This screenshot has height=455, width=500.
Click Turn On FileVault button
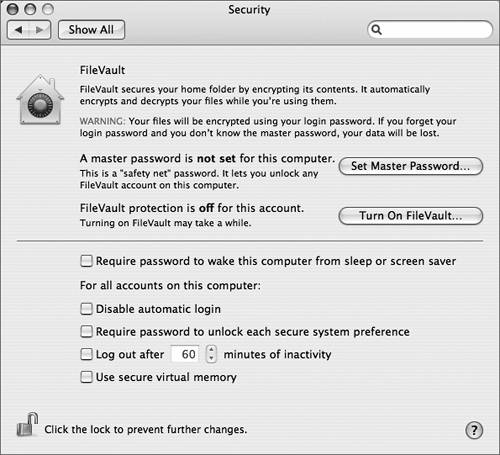click(x=411, y=216)
